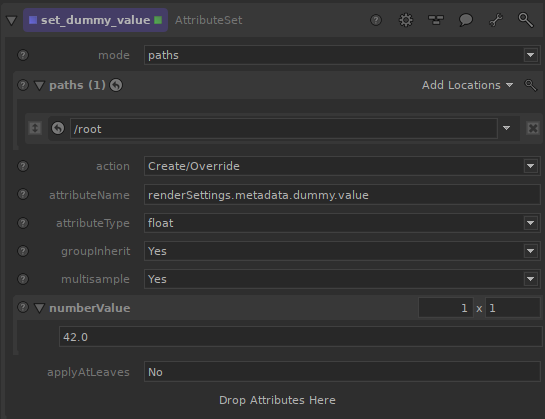The image size is (545, 419).
Task: Click the reorder handle beside /root entry
Action: click(x=35, y=128)
